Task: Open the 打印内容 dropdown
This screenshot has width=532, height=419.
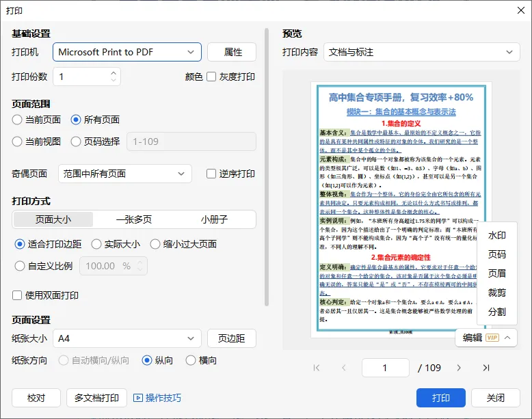Action: (x=422, y=52)
